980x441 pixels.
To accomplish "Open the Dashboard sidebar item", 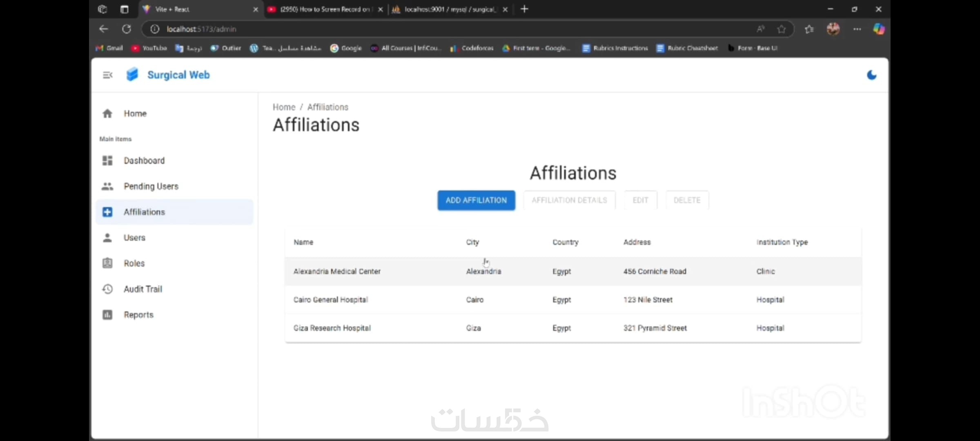I will click(144, 160).
